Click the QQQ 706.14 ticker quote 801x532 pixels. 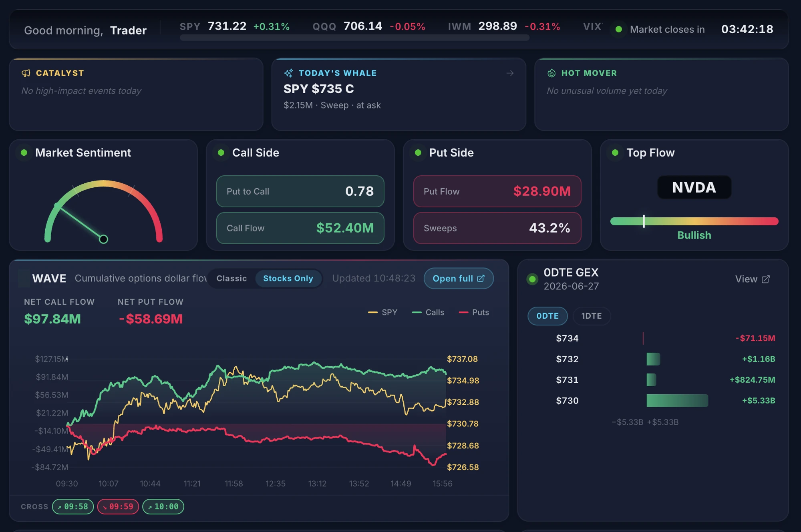369,26
